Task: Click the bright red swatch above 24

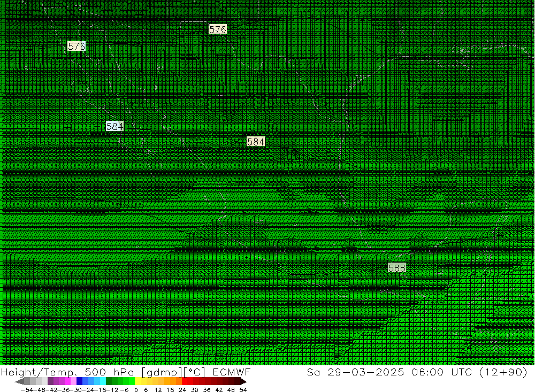Action: [x=185, y=381]
